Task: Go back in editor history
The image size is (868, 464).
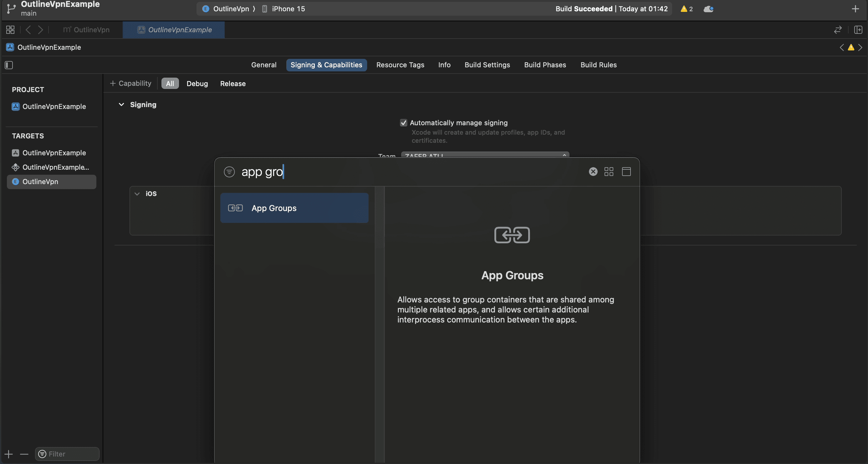Action: pyautogui.click(x=28, y=30)
